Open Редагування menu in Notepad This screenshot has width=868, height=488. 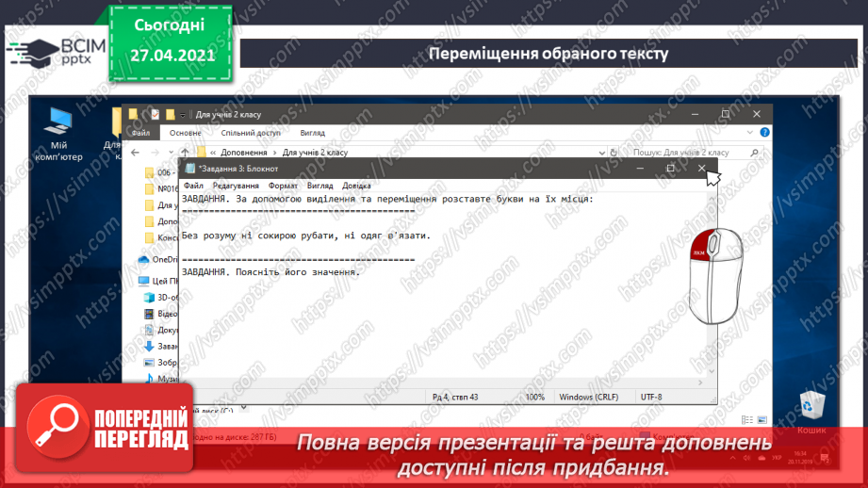coord(236,186)
